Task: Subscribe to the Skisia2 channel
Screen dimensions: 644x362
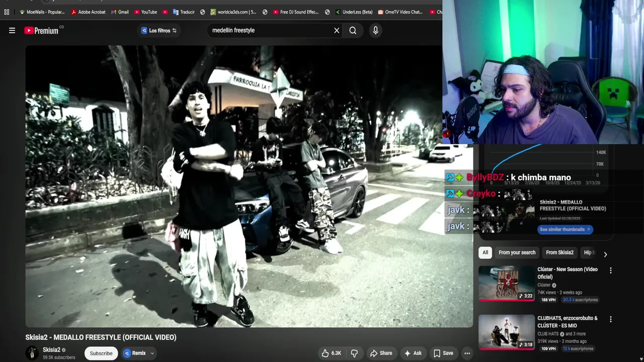Action: (x=101, y=353)
